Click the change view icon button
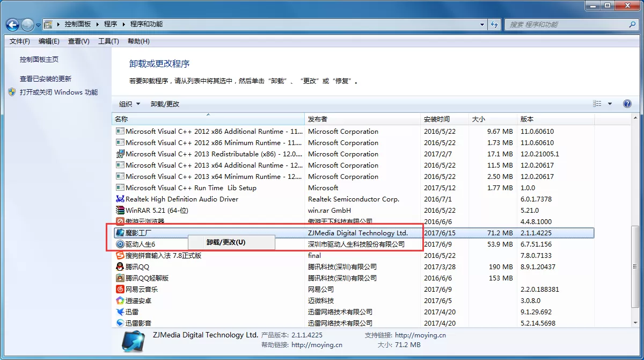The width and height of the screenshot is (644, 360). click(597, 104)
